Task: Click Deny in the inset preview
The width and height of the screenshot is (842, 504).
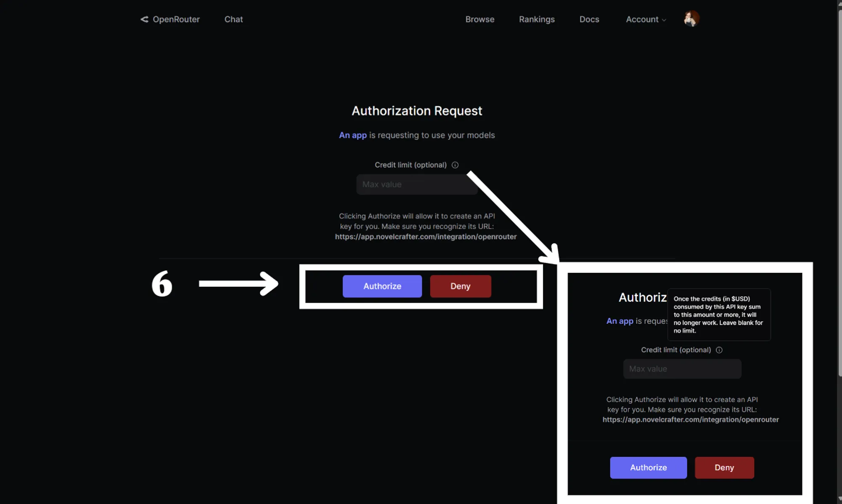Action: pos(724,467)
